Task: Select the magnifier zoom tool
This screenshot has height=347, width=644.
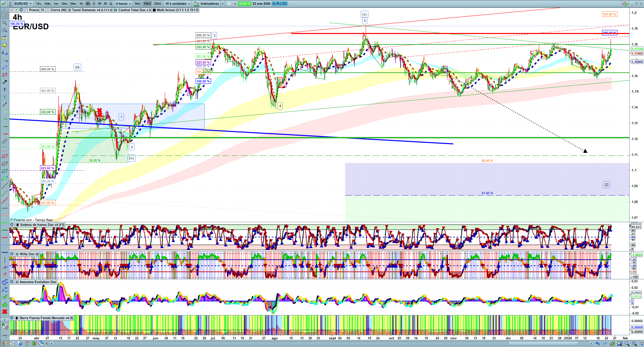Action: tap(5, 23)
